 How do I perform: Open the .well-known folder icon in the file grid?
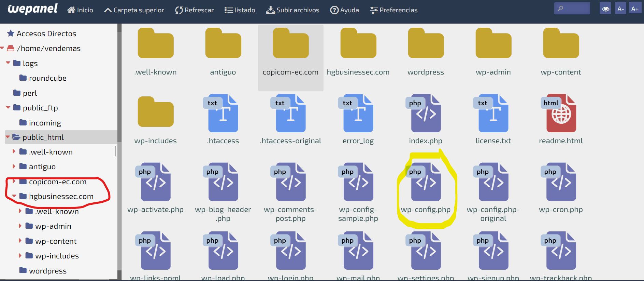(155, 43)
